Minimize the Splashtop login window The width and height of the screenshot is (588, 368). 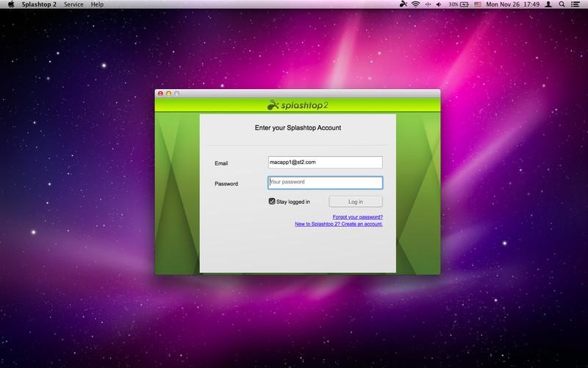coord(168,93)
